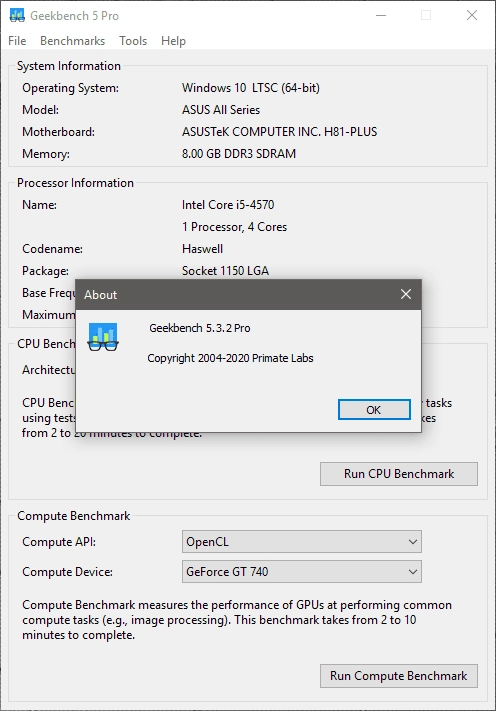Confirm the About dialog with OK
The image size is (496, 711).
click(374, 410)
